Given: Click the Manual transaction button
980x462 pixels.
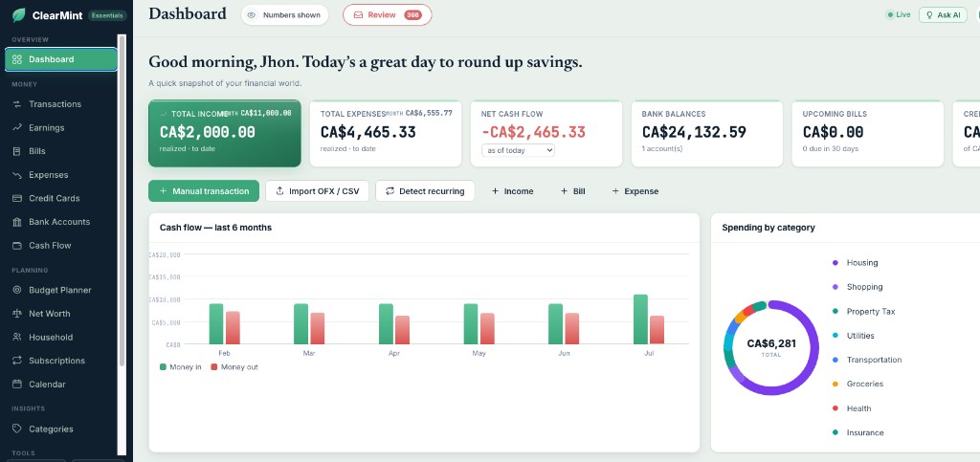Looking at the screenshot, I should point(204,191).
